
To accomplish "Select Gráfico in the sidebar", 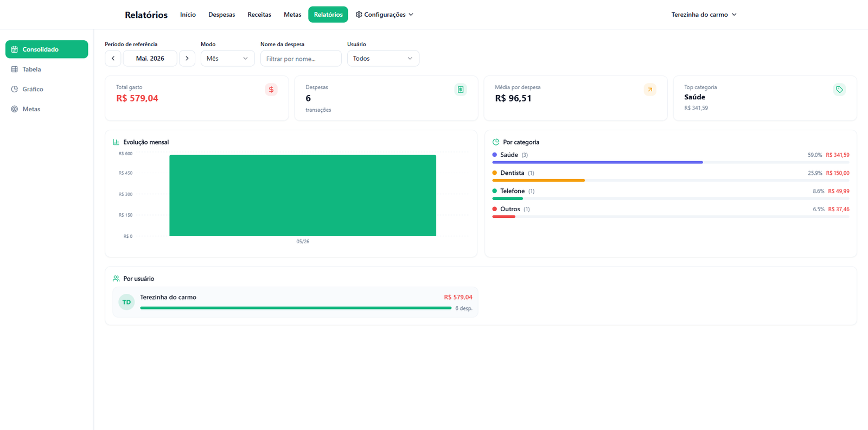I will click(47, 89).
